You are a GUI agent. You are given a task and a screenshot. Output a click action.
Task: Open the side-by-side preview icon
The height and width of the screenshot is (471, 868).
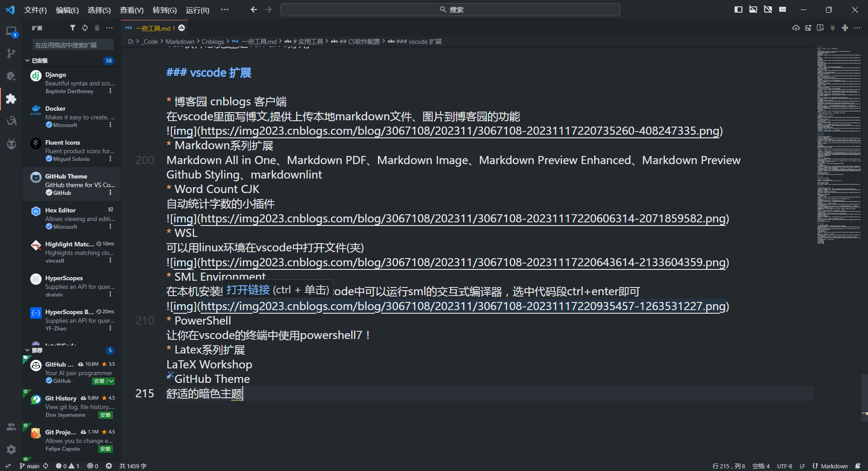pos(820,28)
